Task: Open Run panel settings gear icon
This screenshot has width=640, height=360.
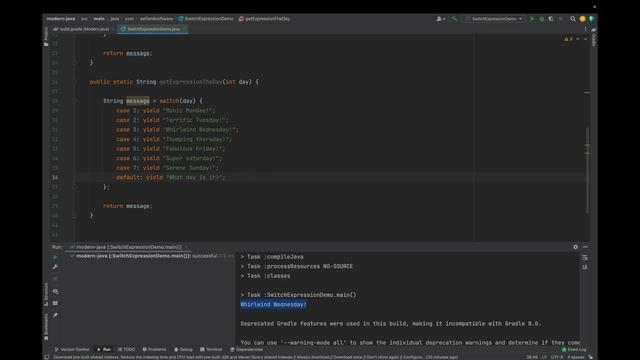Action: [576, 247]
